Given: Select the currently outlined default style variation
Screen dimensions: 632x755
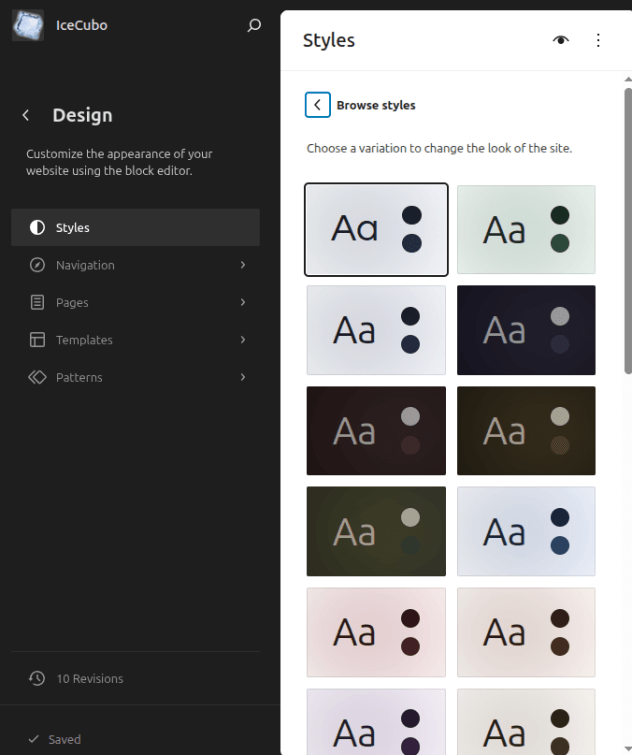Looking at the screenshot, I should tap(376, 229).
